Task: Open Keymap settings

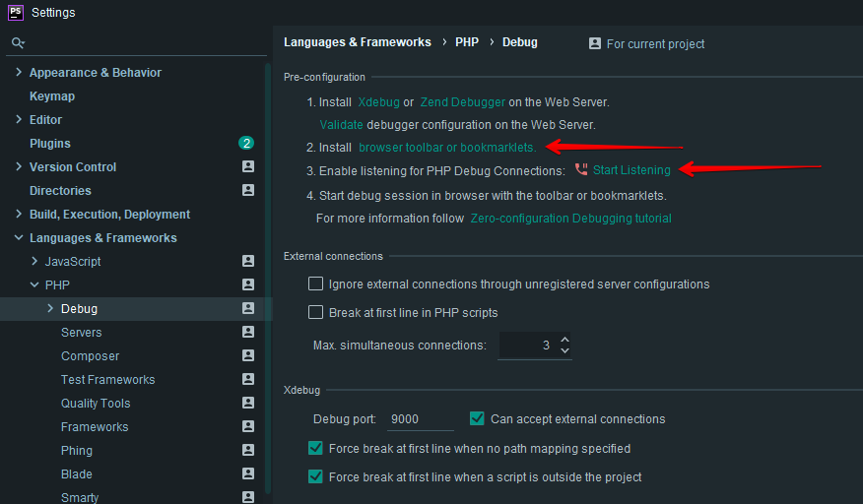Action: pyautogui.click(x=52, y=96)
